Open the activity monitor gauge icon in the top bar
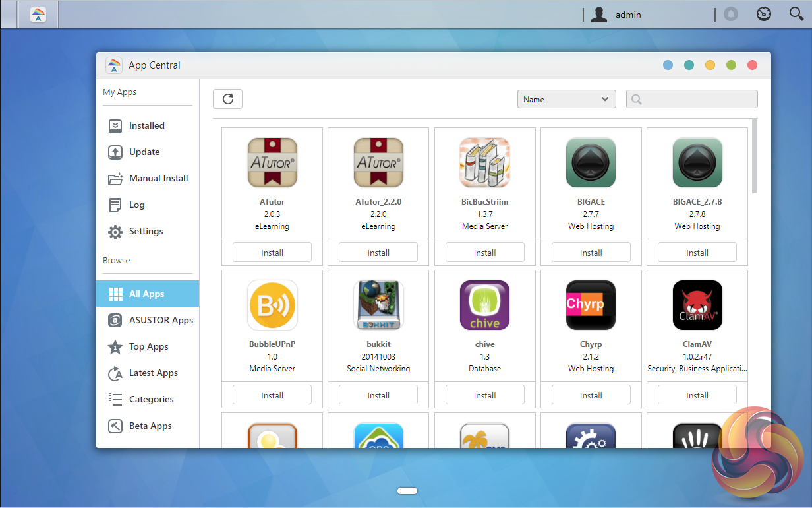The width and height of the screenshot is (812, 508). 764,14
